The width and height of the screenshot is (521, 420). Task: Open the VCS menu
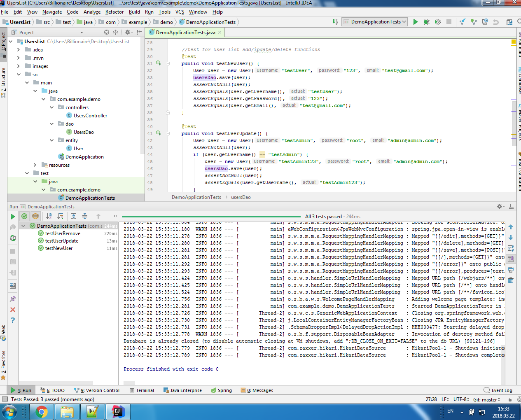[x=180, y=12]
